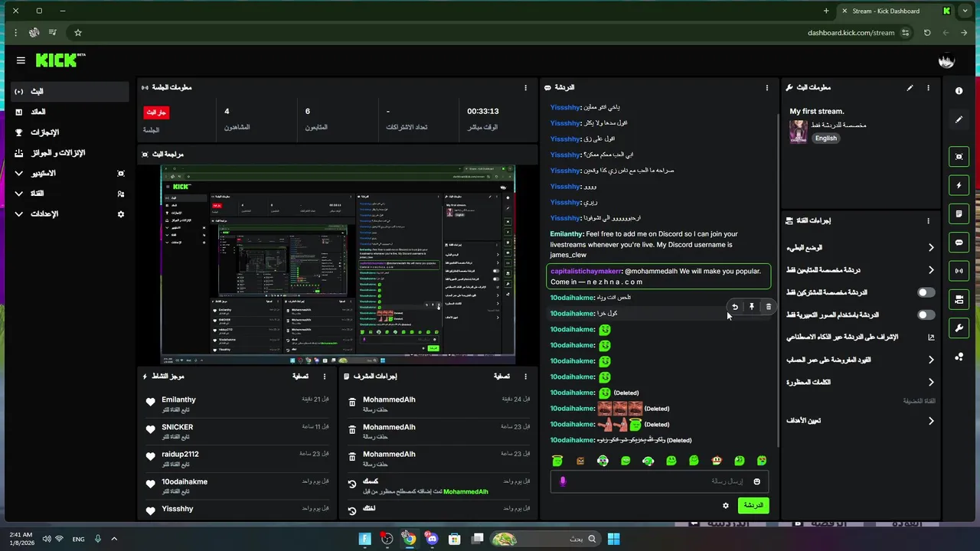Open the hamburger menu beside the KICK logo

21,60
